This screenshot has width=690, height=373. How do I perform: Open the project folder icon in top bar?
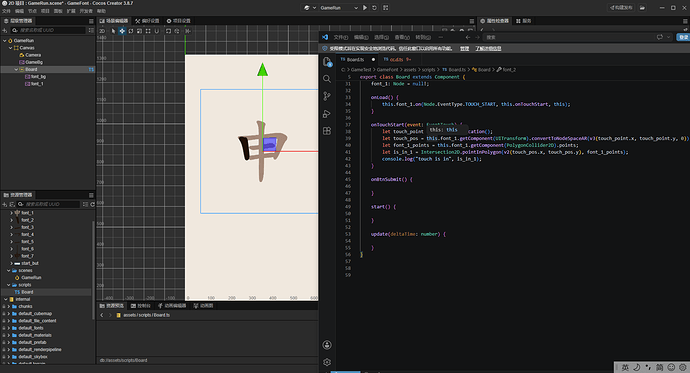click(x=642, y=7)
